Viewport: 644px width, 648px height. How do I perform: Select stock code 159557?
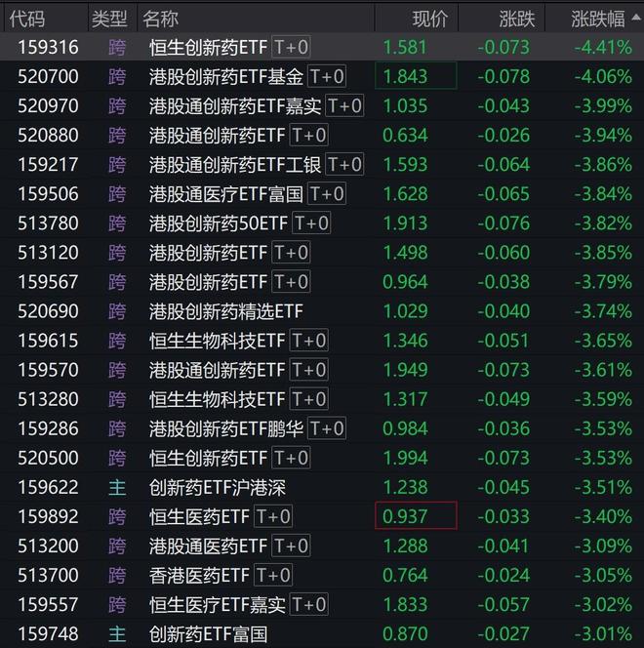[x=48, y=605]
